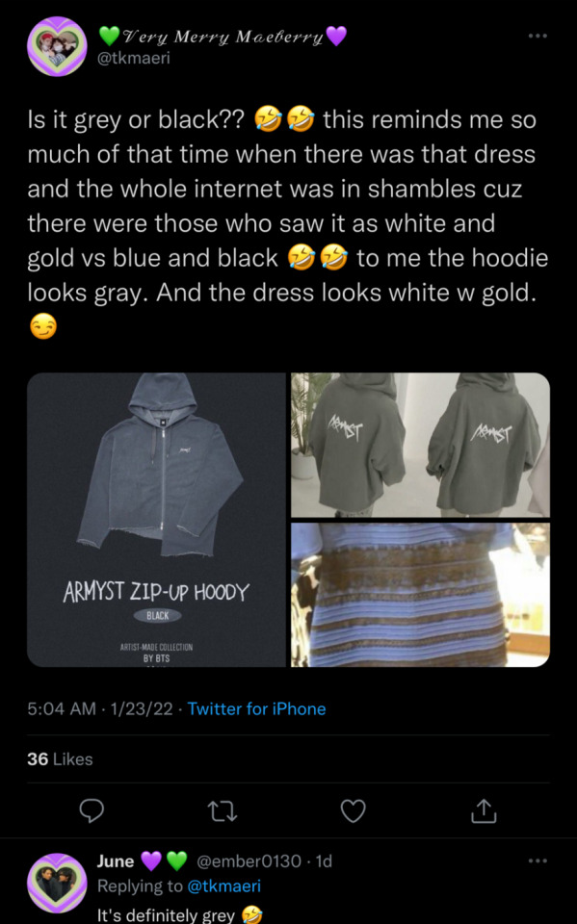The image size is (577, 924).
Task: View the 36 Likes list
Action: 60,759
